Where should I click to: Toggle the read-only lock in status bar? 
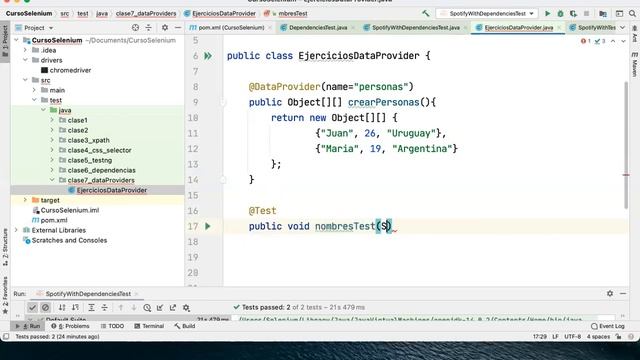coord(619,336)
